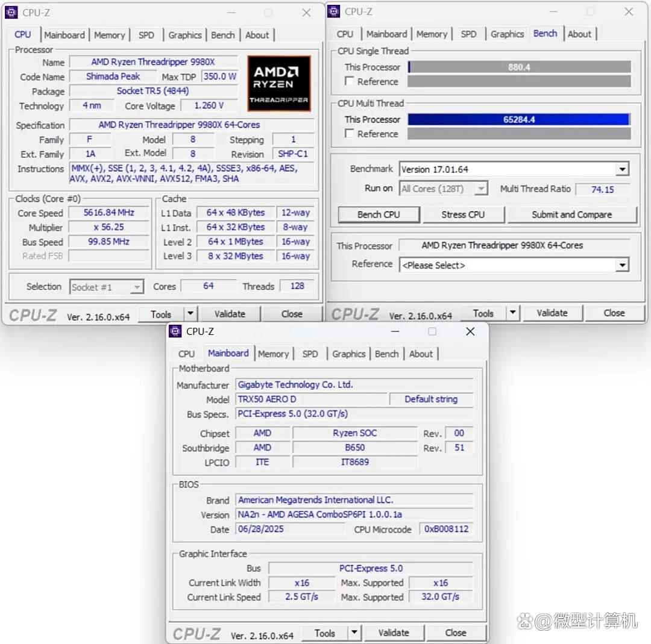
Task: Close the Mainboard window with the X icon
Action: [x=470, y=331]
